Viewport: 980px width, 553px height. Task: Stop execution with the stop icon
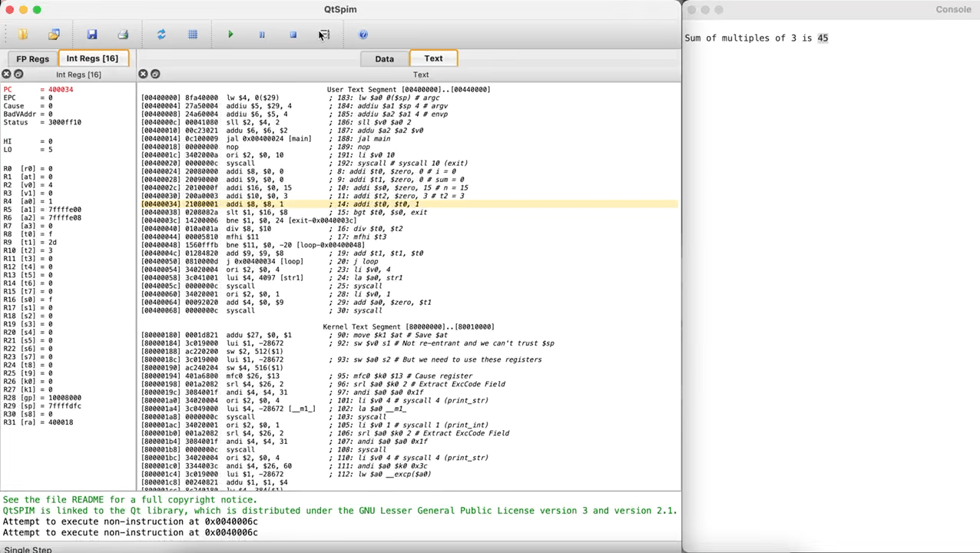(293, 35)
